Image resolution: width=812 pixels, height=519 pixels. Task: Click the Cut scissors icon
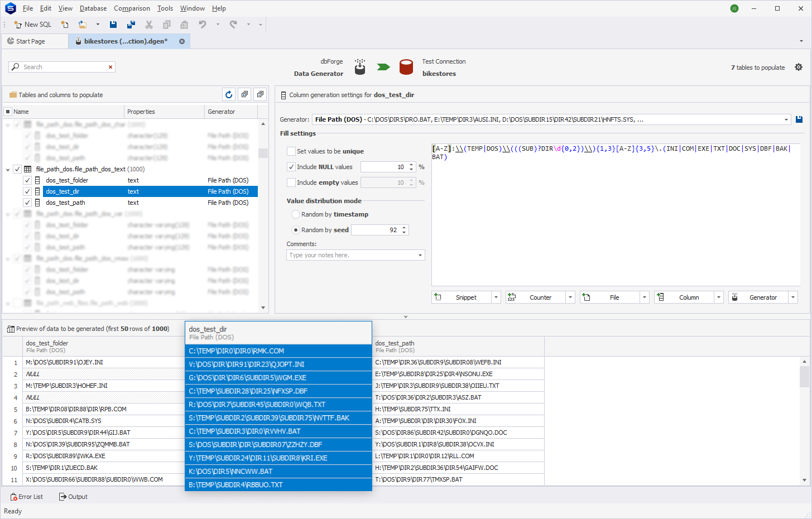point(149,25)
